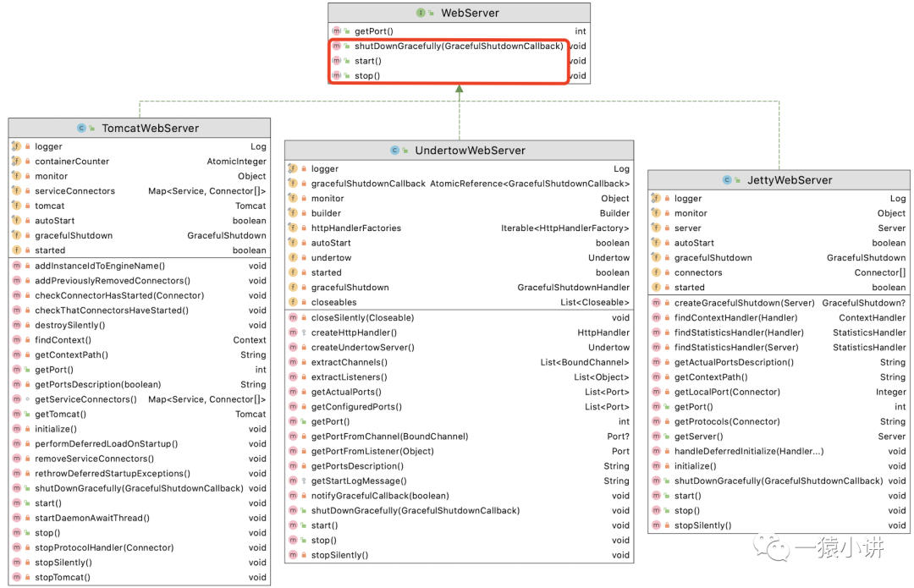Select getStartLogMessage() method row
The height and width of the screenshot is (588, 914).
click(x=460, y=481)
